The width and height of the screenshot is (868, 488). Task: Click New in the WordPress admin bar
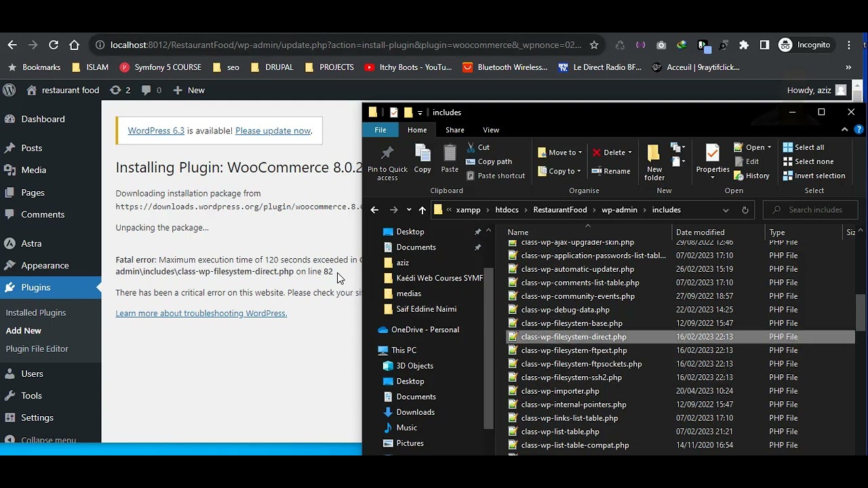pos(189,90)
